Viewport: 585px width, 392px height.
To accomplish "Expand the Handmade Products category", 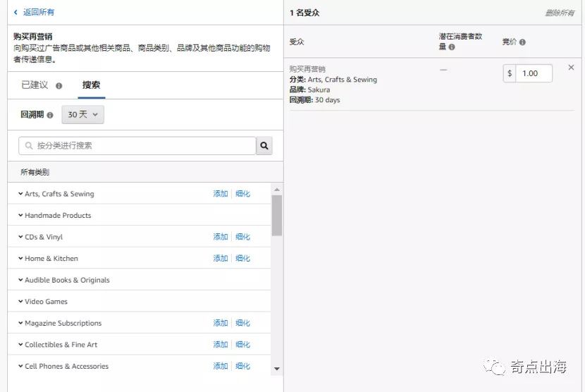I will [20, 216].
